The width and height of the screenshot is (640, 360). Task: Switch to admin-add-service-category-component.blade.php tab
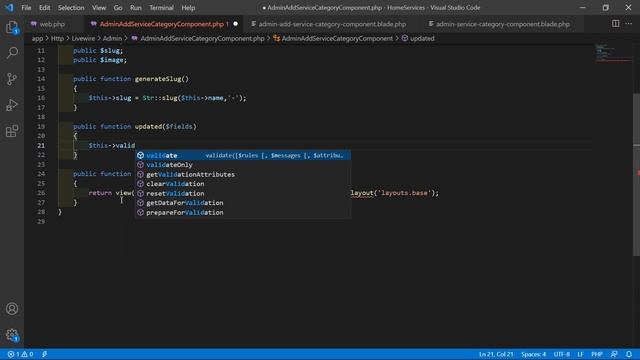tap(332, 24)
